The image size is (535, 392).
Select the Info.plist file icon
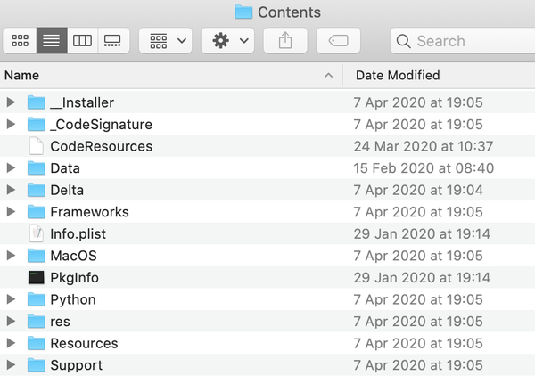(36, 233)
